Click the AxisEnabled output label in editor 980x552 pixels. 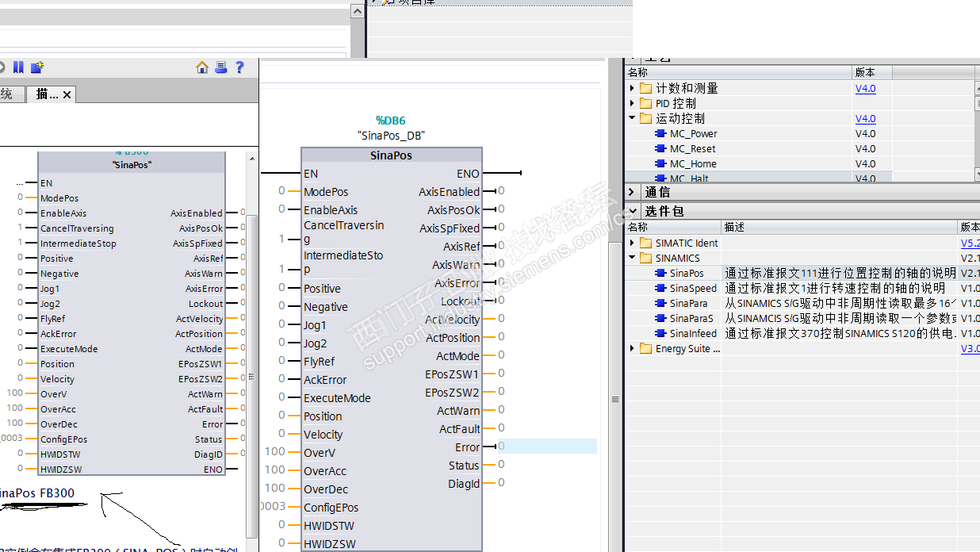(x=449, y=192)
